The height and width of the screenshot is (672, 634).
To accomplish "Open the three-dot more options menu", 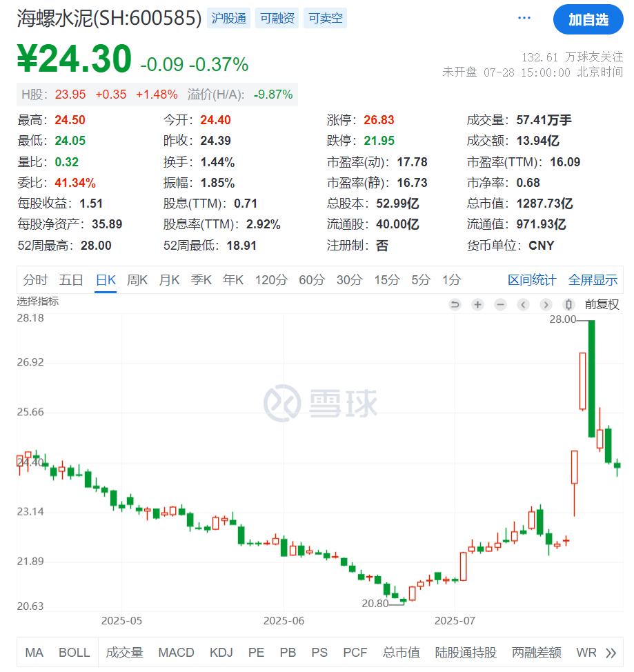I will [524, 18].
